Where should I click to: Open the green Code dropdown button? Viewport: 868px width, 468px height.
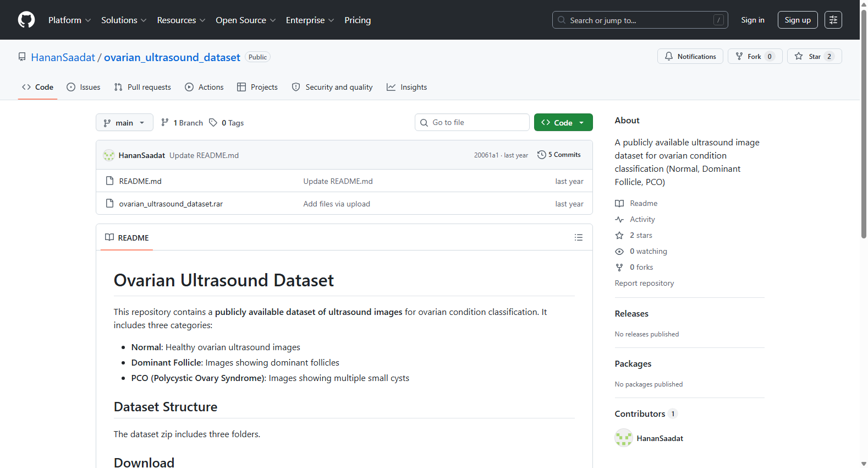tap(563, 122)
